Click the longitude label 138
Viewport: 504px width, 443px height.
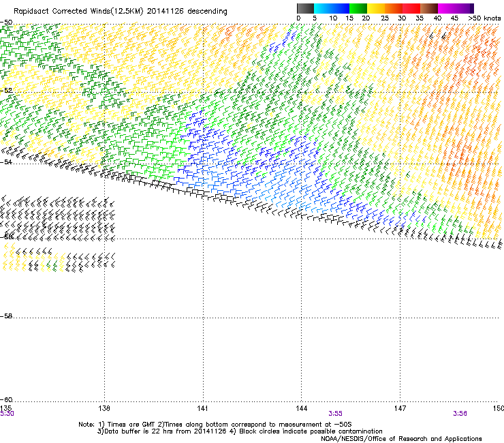pos(104,408)
